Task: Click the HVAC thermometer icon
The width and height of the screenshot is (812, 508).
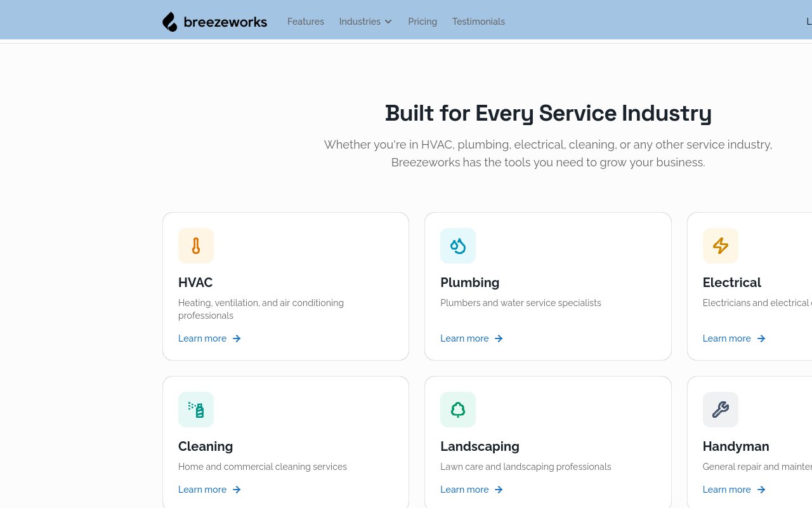Action: 196,246
